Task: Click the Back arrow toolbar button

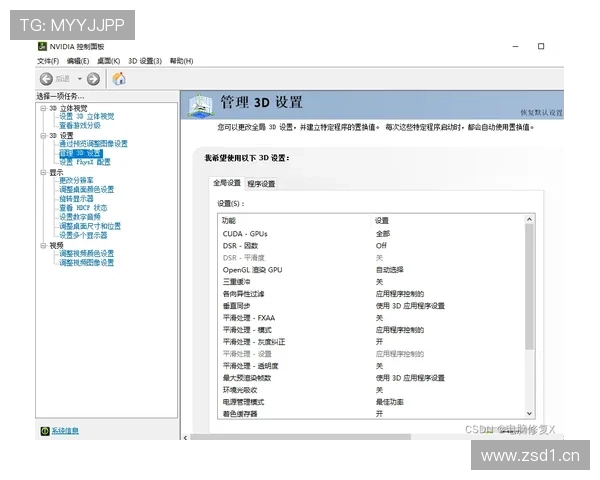Action: click(47, 79)
